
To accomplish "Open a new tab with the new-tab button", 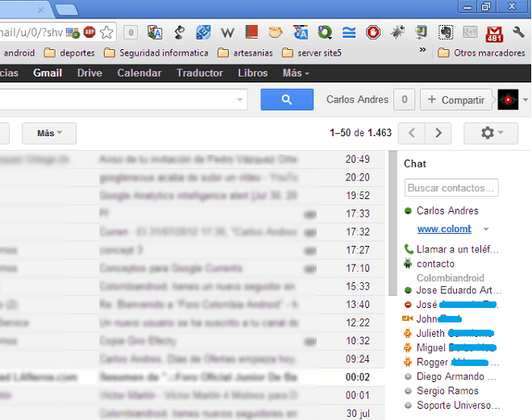I will click(x=67, y=10).
